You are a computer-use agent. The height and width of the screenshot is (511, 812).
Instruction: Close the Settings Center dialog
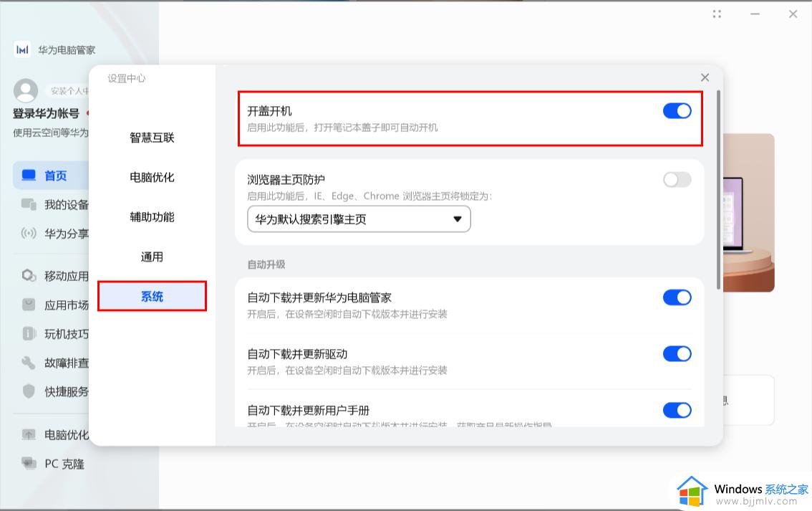[705, 77]
